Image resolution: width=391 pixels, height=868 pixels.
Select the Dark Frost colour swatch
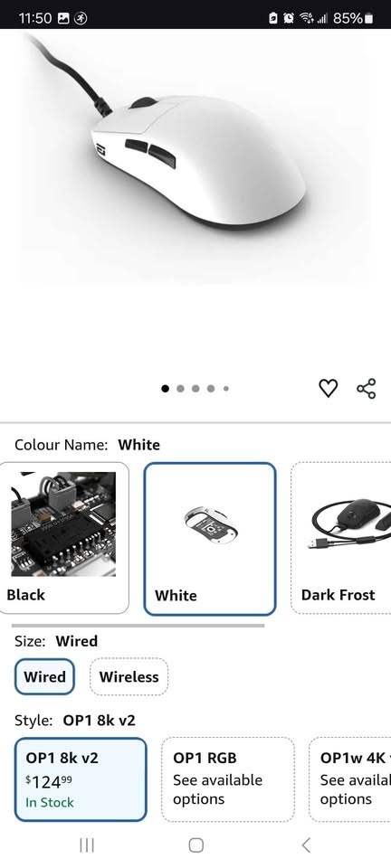tap(341, 538)
